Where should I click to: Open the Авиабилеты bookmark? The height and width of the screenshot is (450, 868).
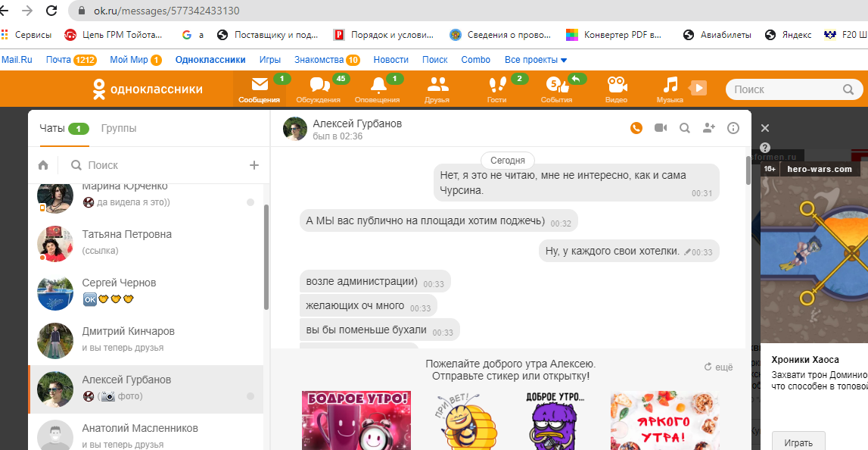[x=717, y=35]
